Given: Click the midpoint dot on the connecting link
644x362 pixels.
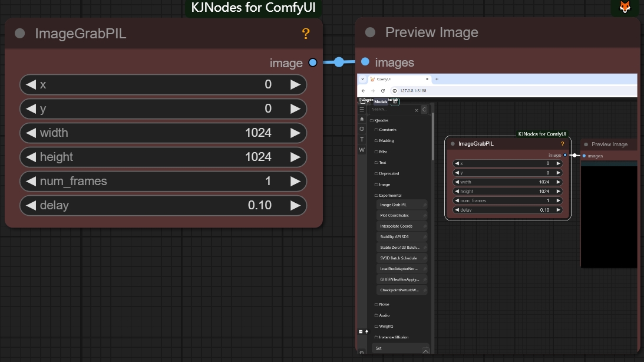Looking at the screenshot, I should [x=339, y=62].
